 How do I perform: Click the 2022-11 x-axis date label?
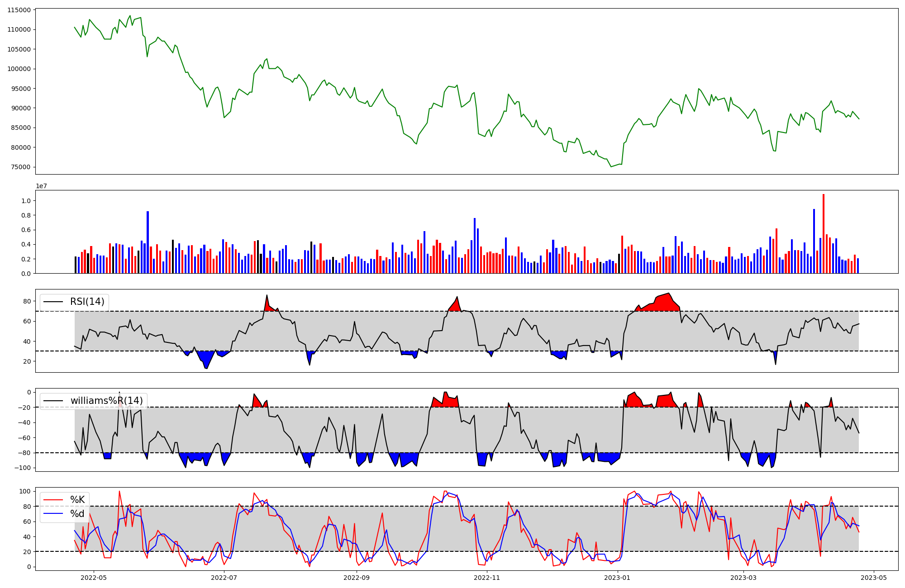[x=487, y=578]
